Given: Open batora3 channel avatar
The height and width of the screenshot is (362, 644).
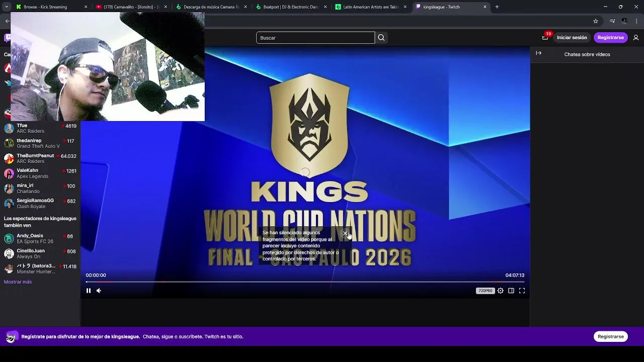Looking at the screenshot, I should coord(9,268).
